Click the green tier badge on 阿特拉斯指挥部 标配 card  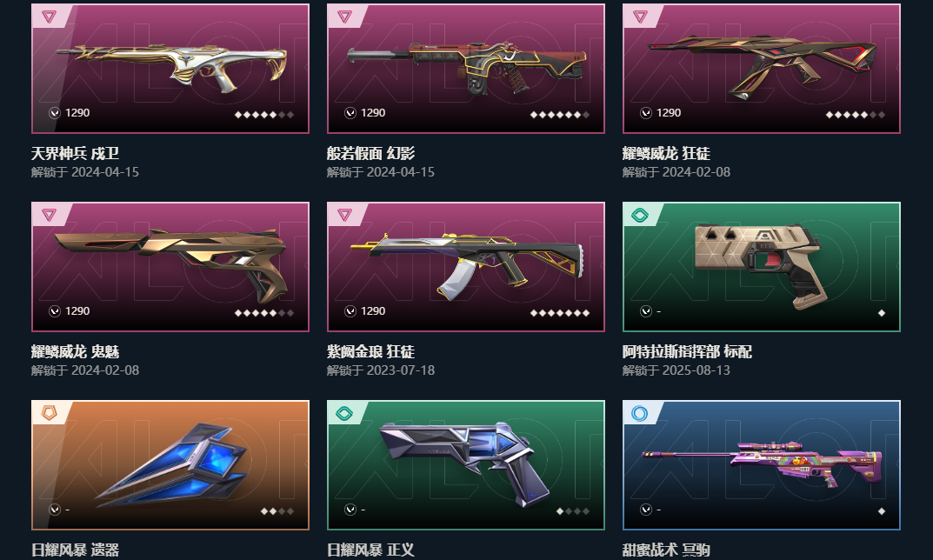640,215
